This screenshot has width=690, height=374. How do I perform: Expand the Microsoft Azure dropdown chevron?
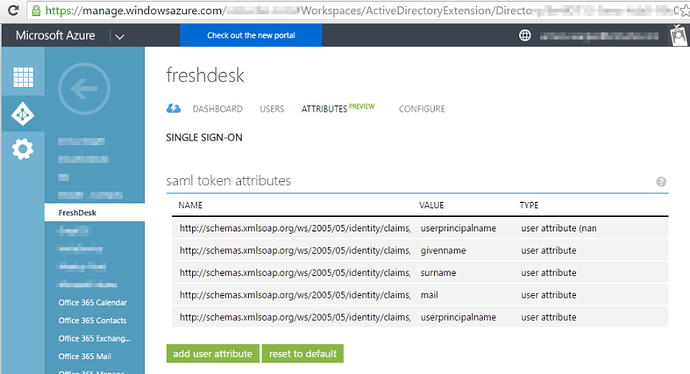(x=119, y=37)
